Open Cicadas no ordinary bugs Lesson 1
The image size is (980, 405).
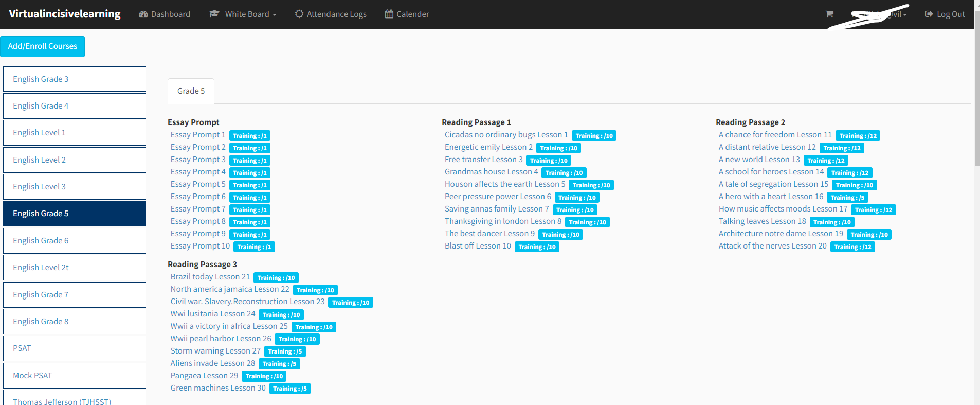point(506,135)
